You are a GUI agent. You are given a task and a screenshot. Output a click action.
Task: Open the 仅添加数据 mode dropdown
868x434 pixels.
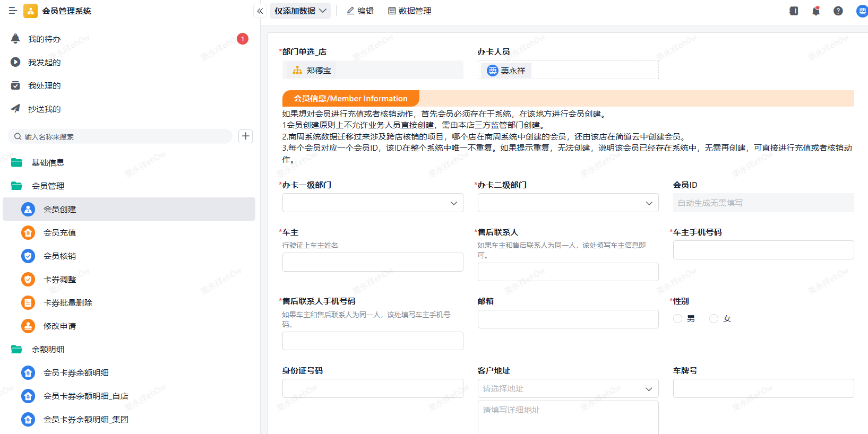click(300, 11)
